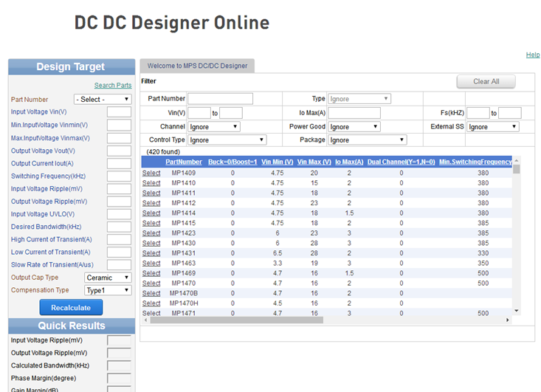This screenshot has width=541, height=392.
Task: Open the Type filter dropdown
Action: click(359, 99)
